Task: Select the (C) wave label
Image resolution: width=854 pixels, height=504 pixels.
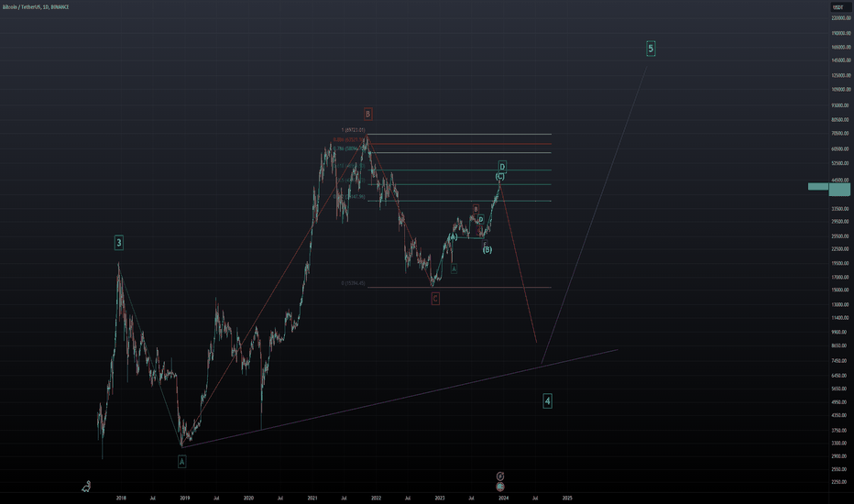Action: [499, 177]
